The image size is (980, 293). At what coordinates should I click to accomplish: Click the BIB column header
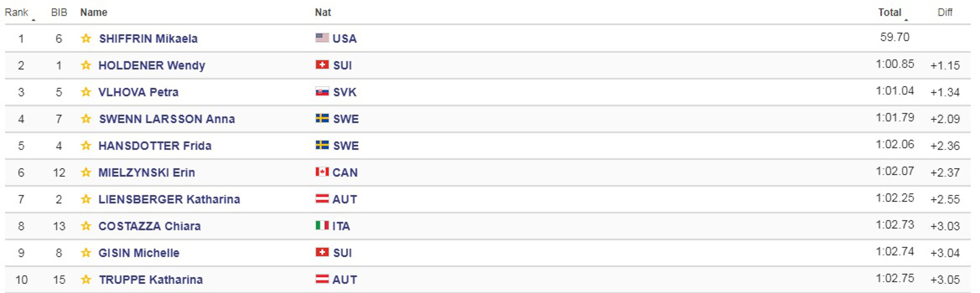59,12
